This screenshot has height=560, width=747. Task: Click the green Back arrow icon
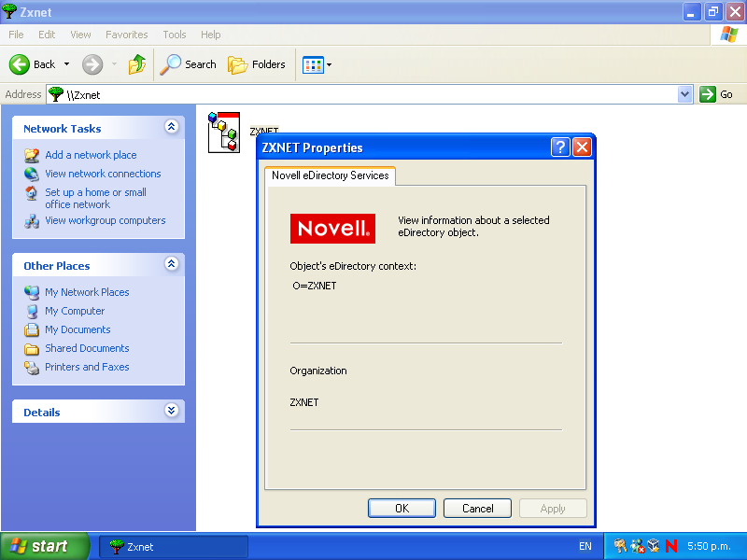(20, 64)
